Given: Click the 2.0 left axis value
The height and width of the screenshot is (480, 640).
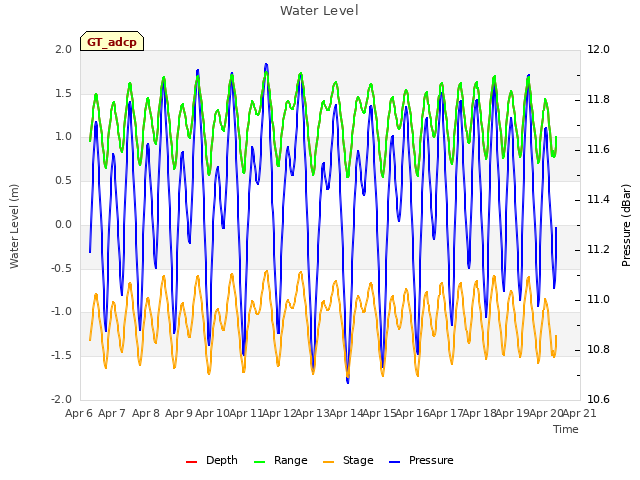Looking at the screenshot, I should [x=64, y=49].
